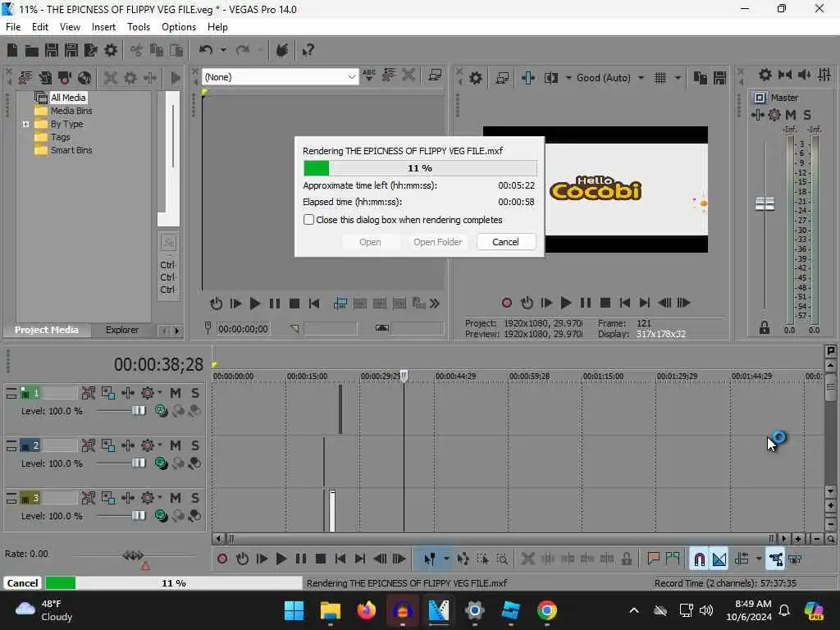Image resolution: width=840 pixels, height=630 pixels.
Task: Mute track 2 with the M button
Action: pos(176,445)
